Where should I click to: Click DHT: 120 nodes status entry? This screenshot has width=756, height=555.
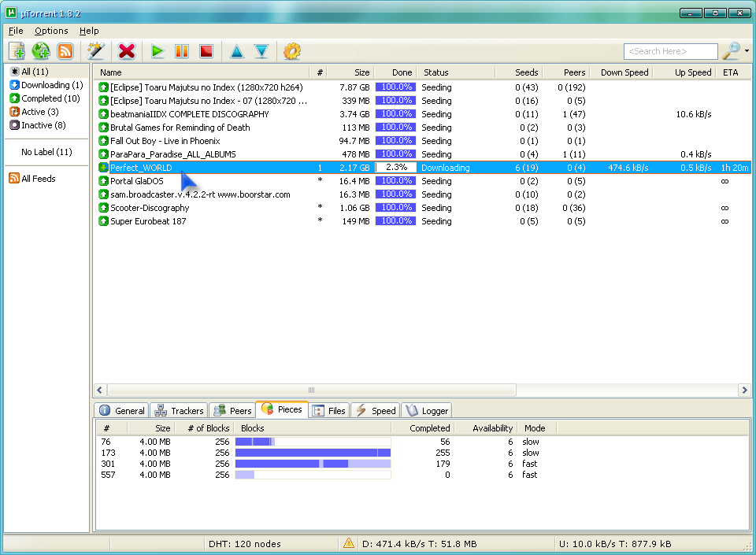pos(245,544)
